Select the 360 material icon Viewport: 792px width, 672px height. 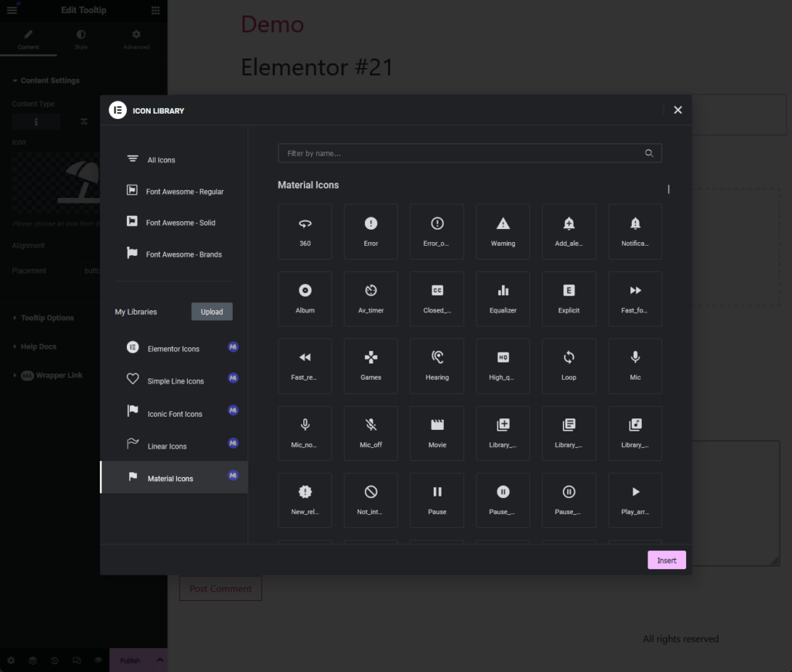click(305, 232)
